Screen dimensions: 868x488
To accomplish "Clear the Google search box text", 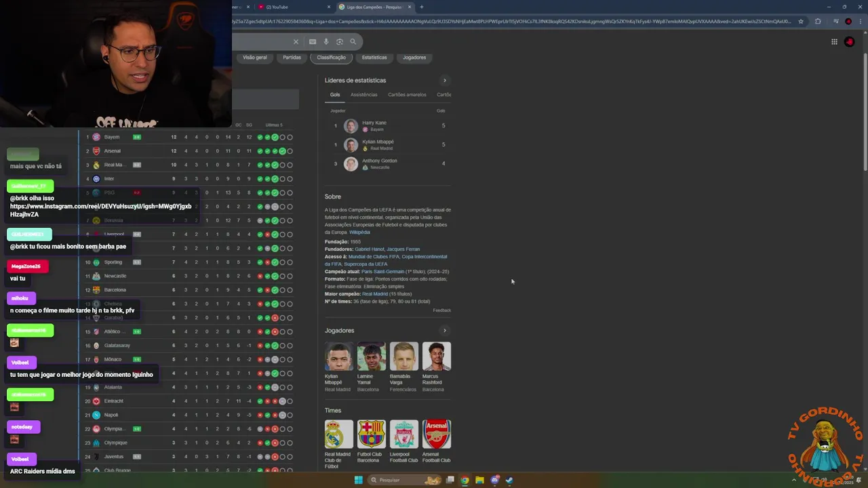I will [296, 41].
